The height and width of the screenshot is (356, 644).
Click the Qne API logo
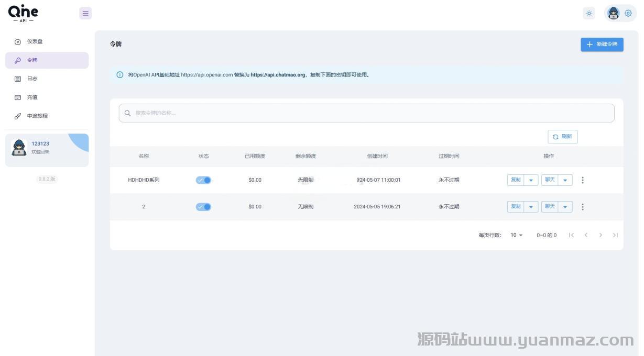(x=23, y=13)
